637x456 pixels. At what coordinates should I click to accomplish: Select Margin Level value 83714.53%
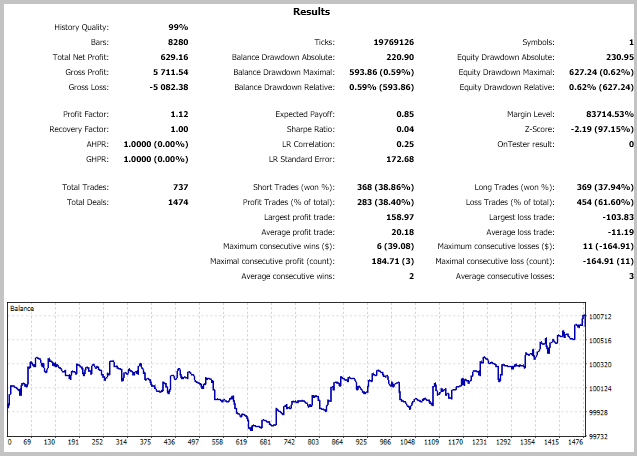(610, 114)
